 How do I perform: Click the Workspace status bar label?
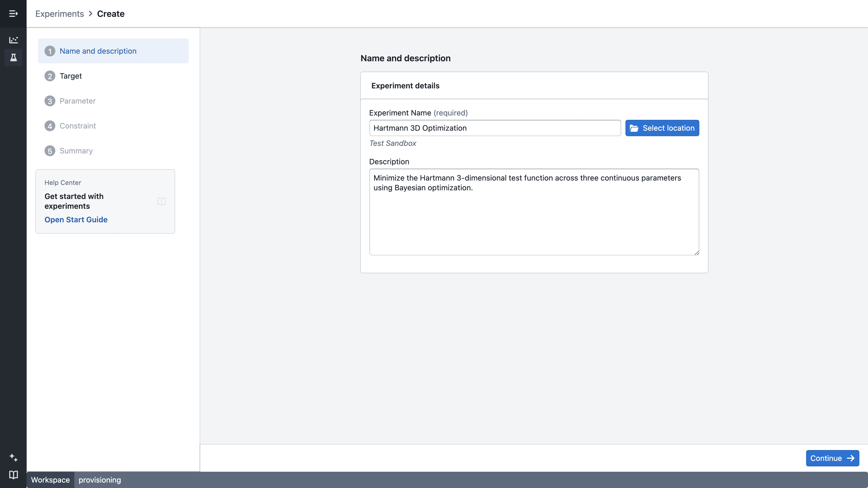(50, 480)
